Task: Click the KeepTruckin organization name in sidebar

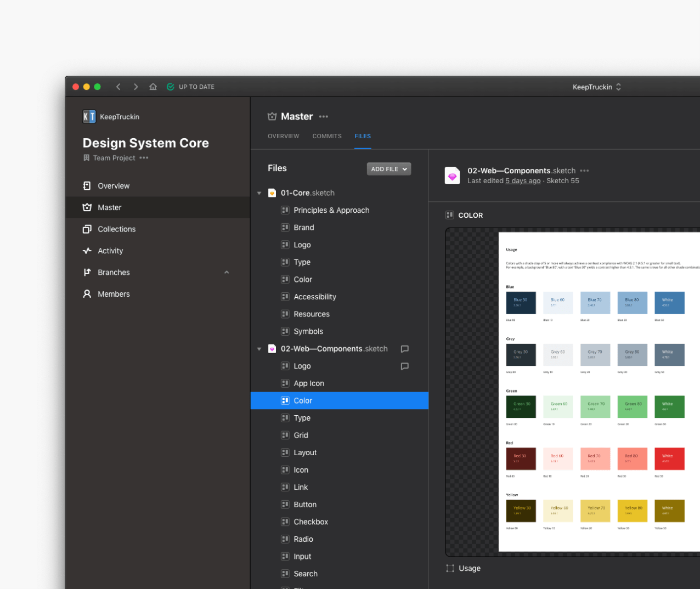Action: (120, 117)
